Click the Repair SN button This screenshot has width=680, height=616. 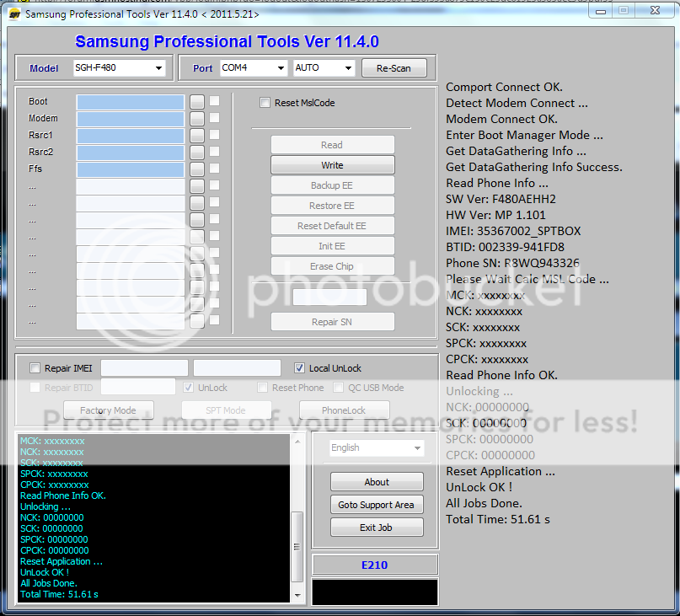click(x=333, y=322)
